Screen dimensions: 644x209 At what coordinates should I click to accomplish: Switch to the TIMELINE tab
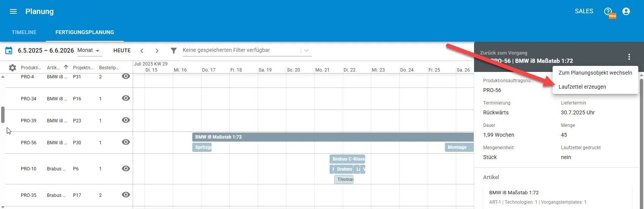(24, 32)
